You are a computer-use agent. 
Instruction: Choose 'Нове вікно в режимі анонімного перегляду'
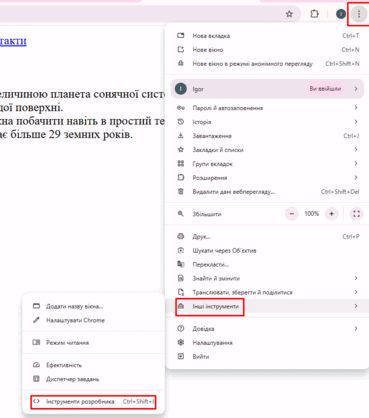267,63
